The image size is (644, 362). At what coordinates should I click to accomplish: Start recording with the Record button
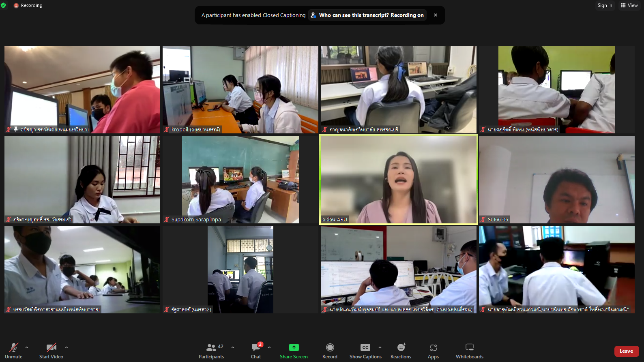(x=330, y=351)
